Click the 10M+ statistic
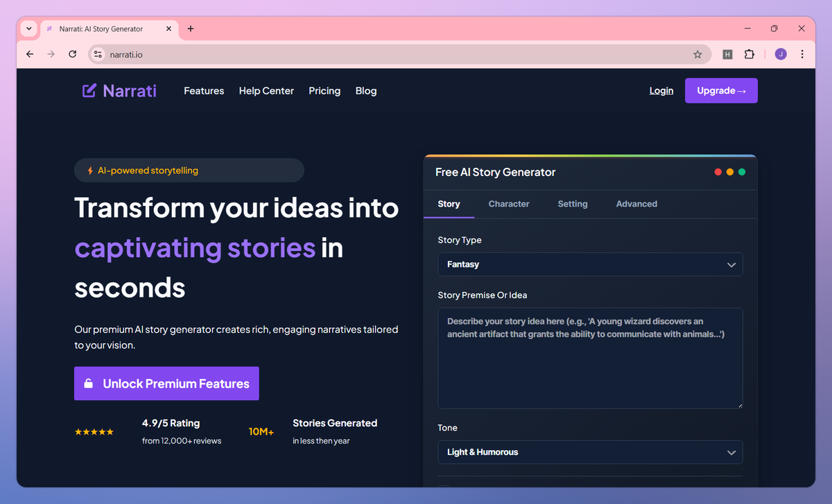This screenshot has height=504, width=832. click(x=261, y=432)
